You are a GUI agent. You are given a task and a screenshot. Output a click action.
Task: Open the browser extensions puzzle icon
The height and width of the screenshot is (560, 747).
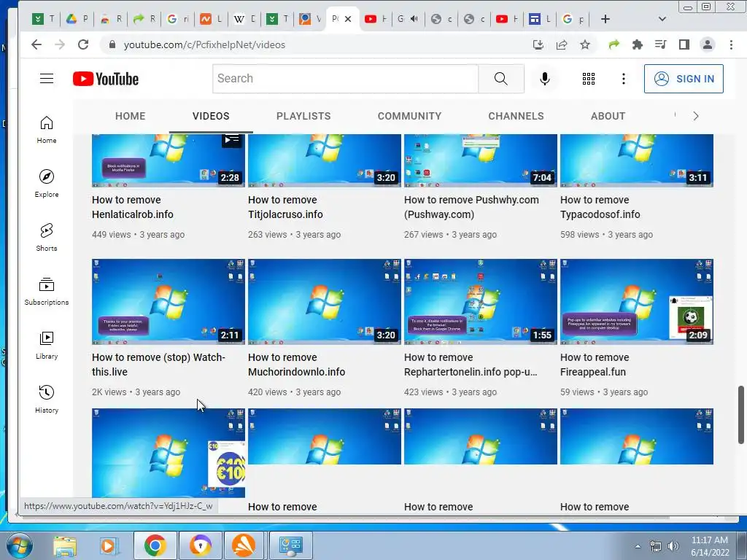(637, 44)
